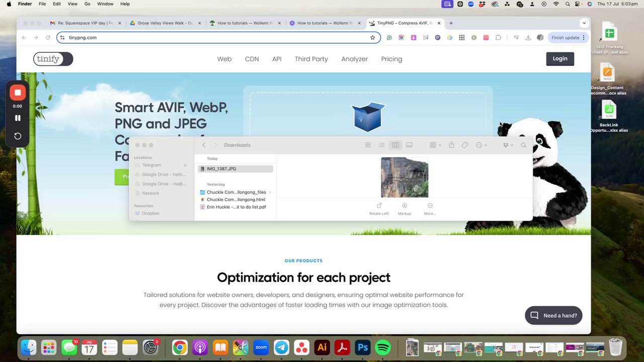This screenshot has height=362, width=644.
Task: Click the Finder tags icon
Action: point(465,145)
